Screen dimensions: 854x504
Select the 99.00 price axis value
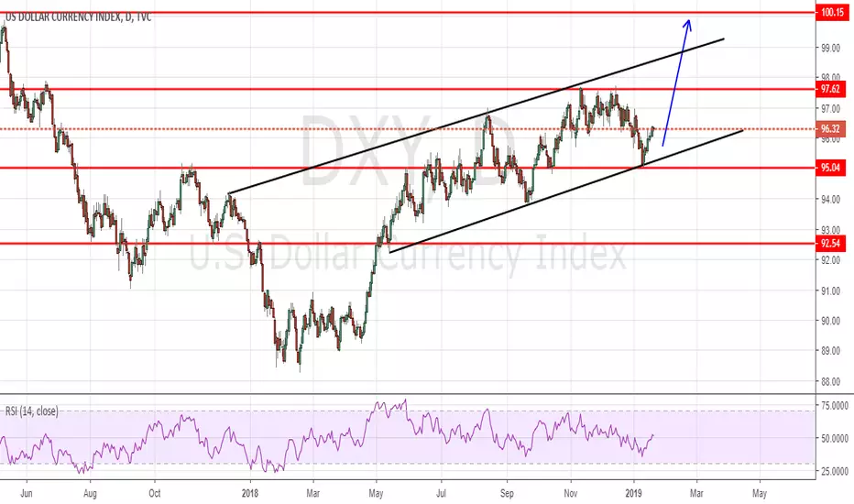pos(830,48)
